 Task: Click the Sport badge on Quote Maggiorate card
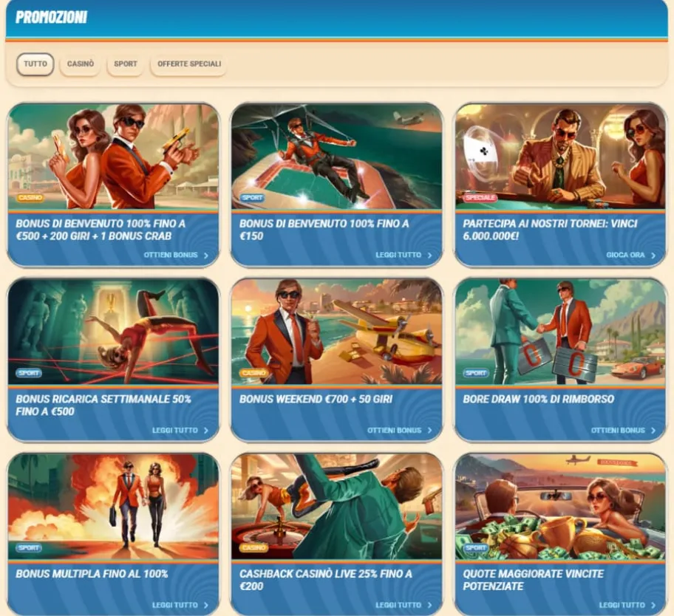(476, 548)
